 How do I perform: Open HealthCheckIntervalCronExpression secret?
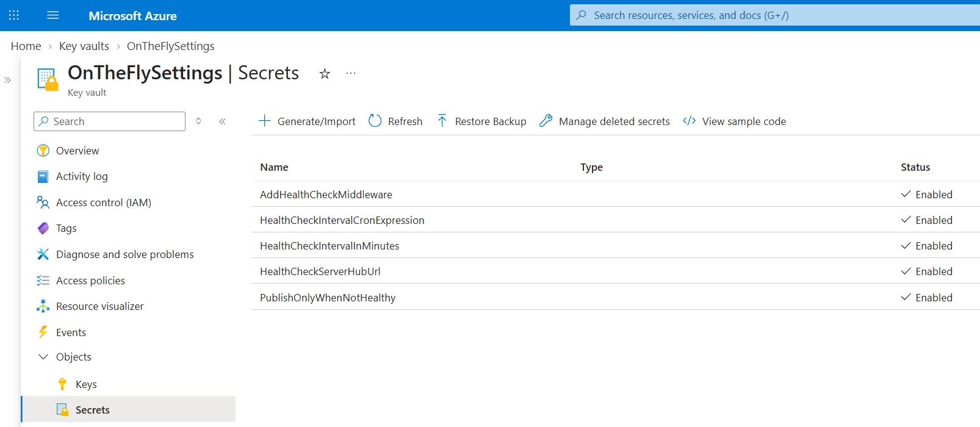pos(342,220)
